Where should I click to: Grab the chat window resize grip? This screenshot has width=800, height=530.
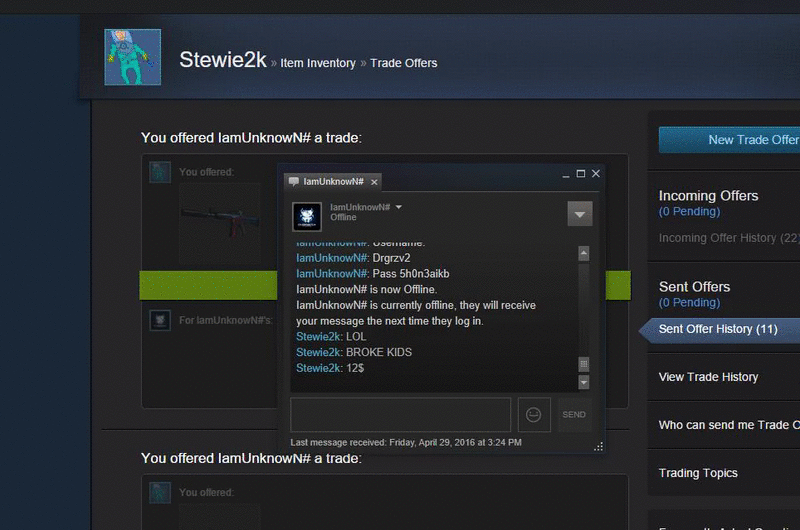click(x=598, y=447)
